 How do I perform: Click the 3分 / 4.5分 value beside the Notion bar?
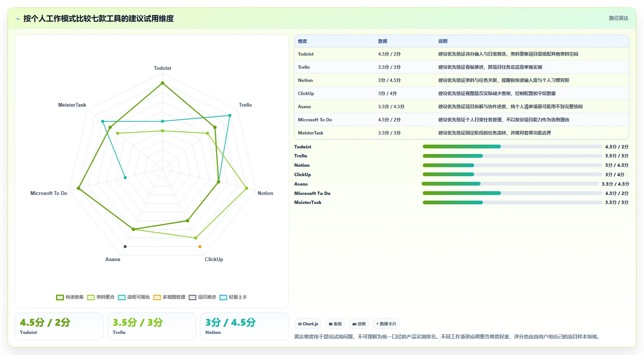(617, 165)
